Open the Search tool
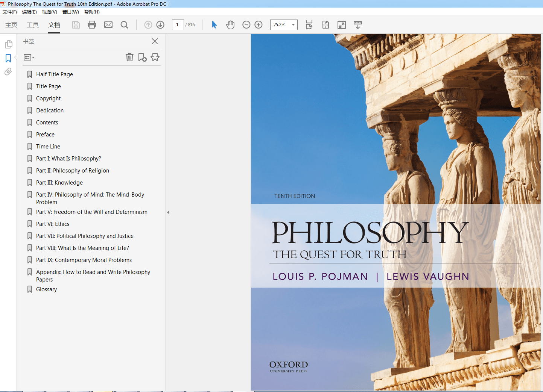 tap(124, 24)
